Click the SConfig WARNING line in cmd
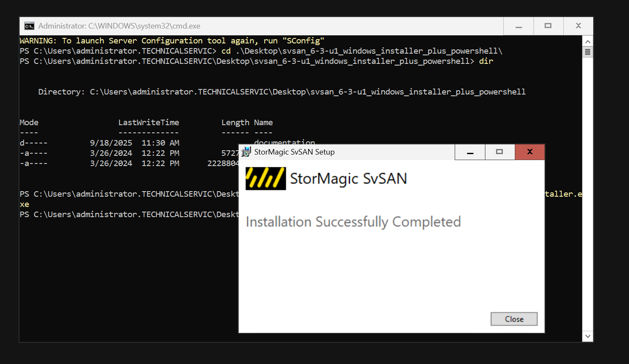 pos(172,41)
